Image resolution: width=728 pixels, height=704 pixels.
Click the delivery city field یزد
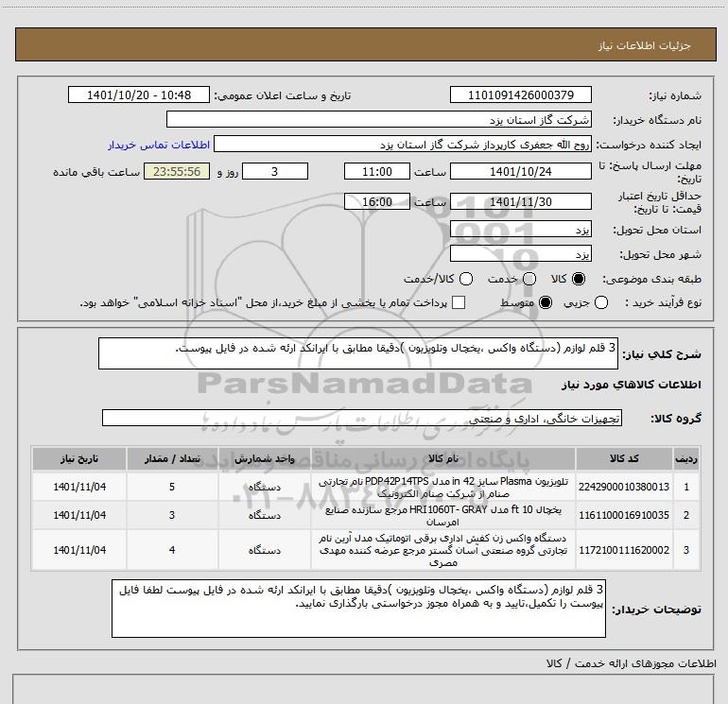click(520, 254)
